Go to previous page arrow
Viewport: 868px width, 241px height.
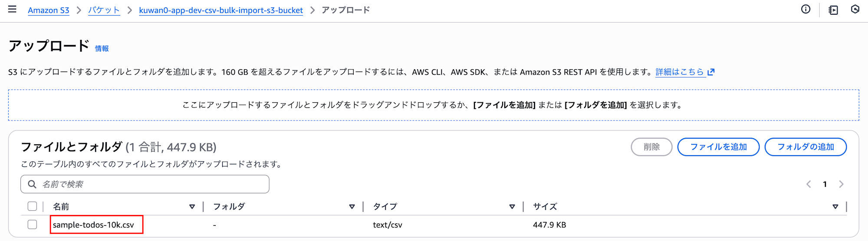[x=809, y=184]
